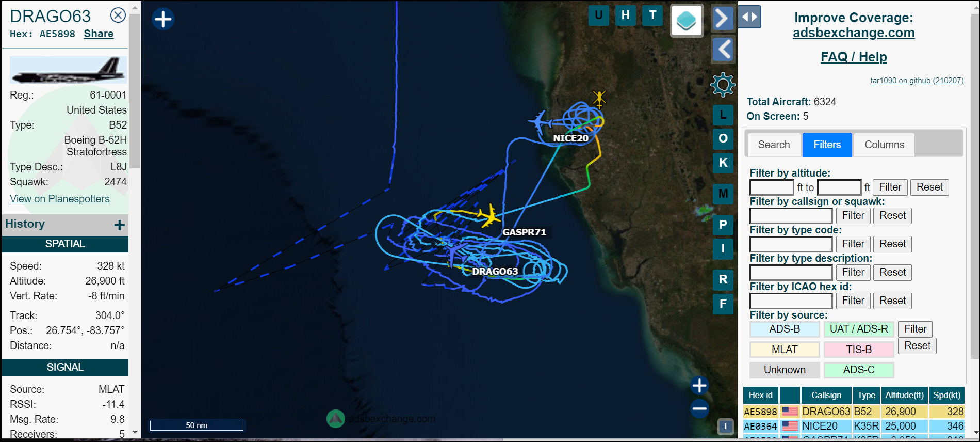Toggle the ADS-B source filter
Image resolution: width=980 pixels, height=442 pixels.
point(785,329)
